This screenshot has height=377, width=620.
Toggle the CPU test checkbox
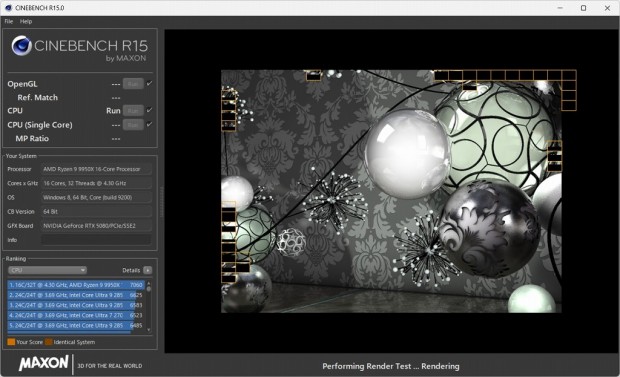tap(149, 110)
